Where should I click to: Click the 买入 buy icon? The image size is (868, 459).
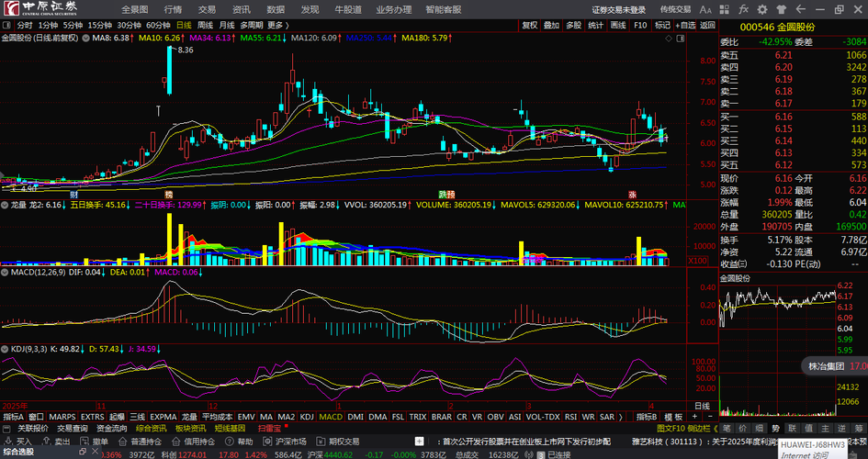pos(7,442)
